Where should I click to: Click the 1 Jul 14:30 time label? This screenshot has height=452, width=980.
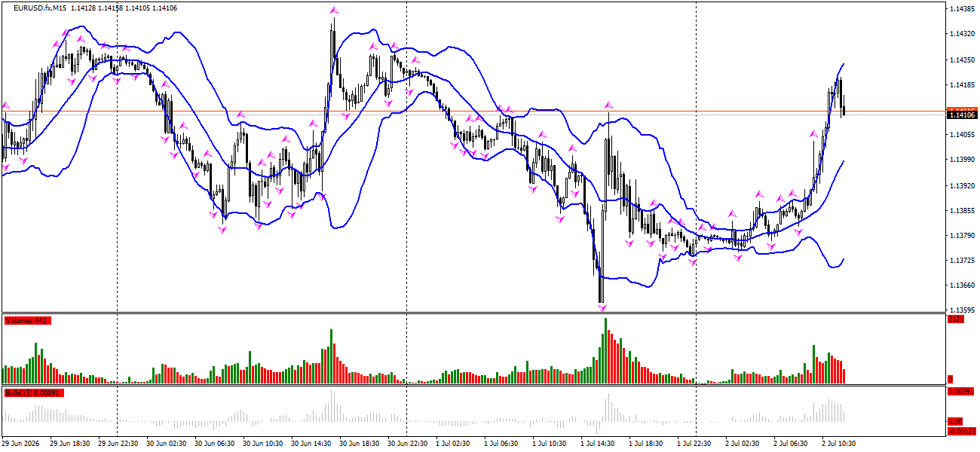[599, 444]
